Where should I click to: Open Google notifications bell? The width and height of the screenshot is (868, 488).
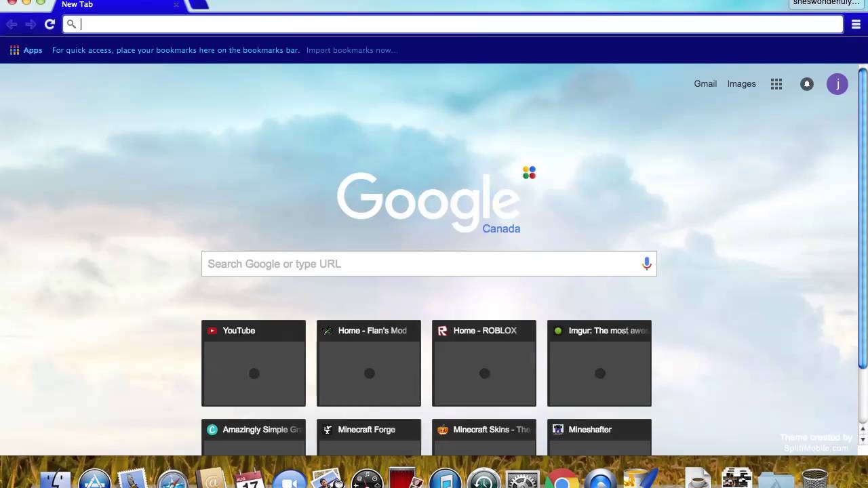[806, 84]
